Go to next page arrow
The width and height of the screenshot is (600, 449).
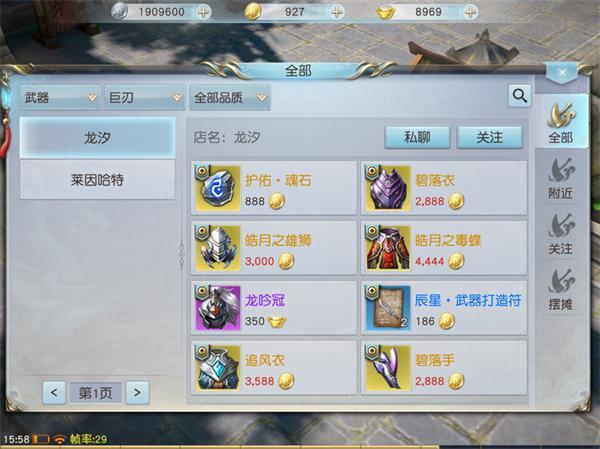pos(137,392)
